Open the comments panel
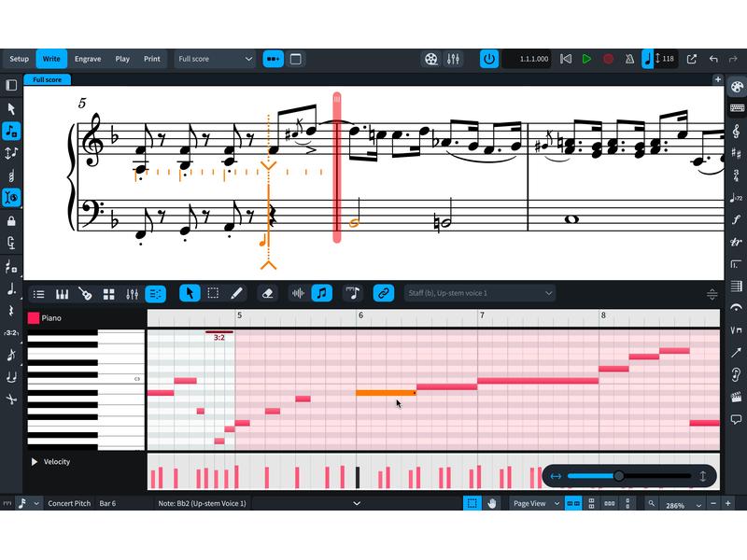 pyautogui.click(x=736, y=419)
